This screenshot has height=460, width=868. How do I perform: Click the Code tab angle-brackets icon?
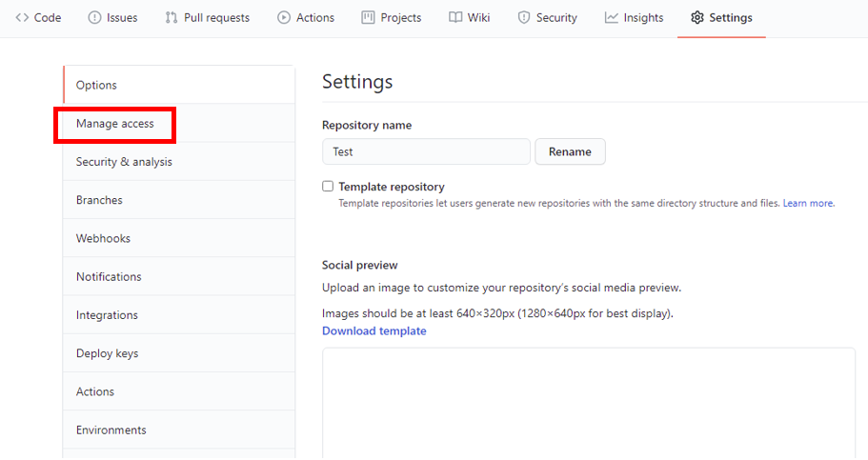(22, 18)
